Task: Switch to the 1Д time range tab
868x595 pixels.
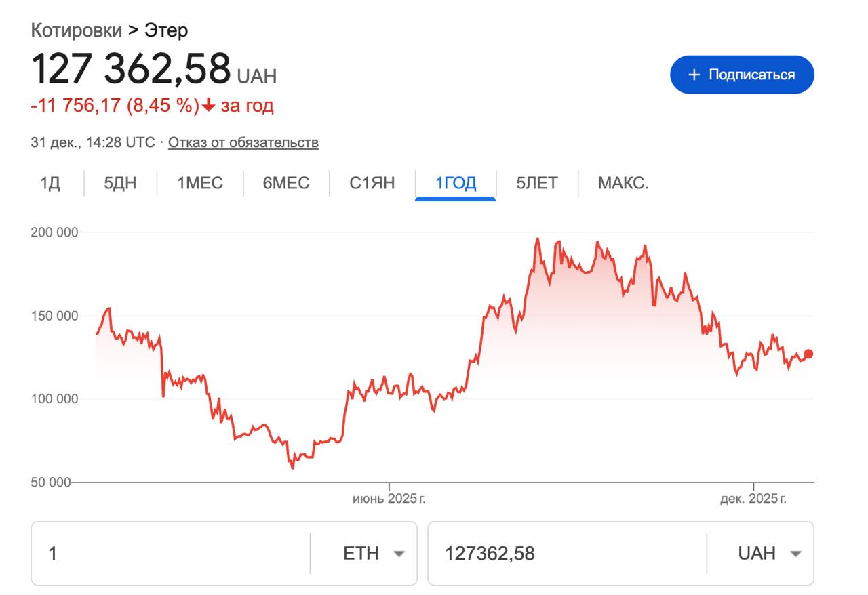Action: (50, 183)
